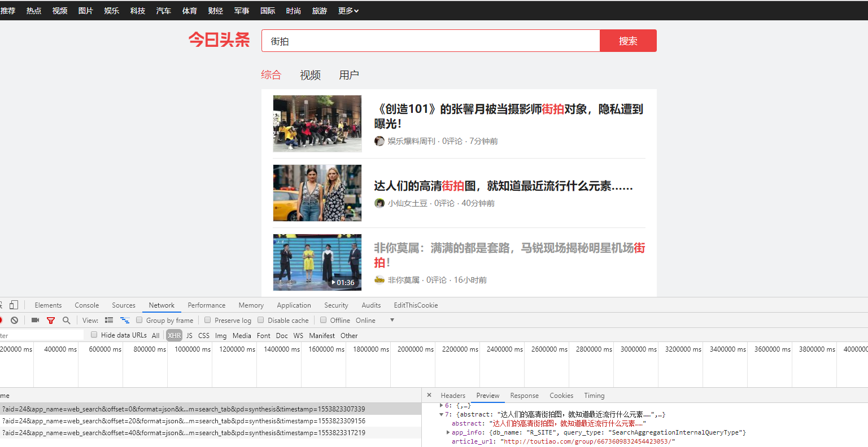Toggle the red filter funnel icon
This screenshot has height=447, width=868.
(51, 320)
